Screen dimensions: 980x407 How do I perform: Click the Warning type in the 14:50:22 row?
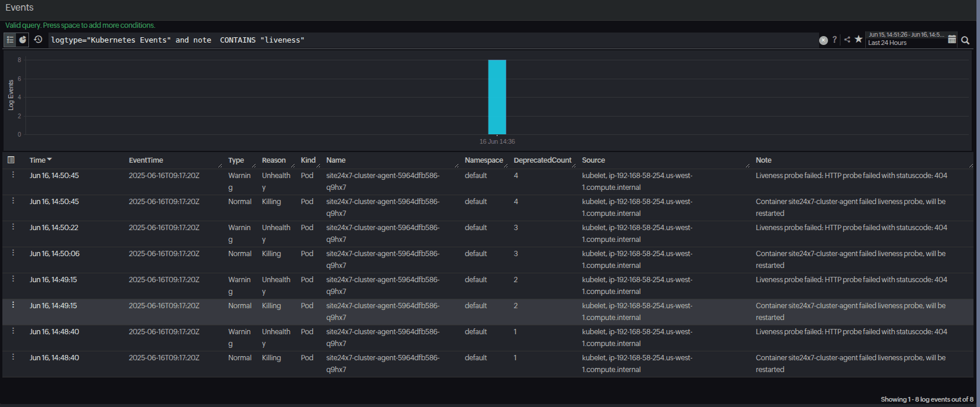coord(240,234)
